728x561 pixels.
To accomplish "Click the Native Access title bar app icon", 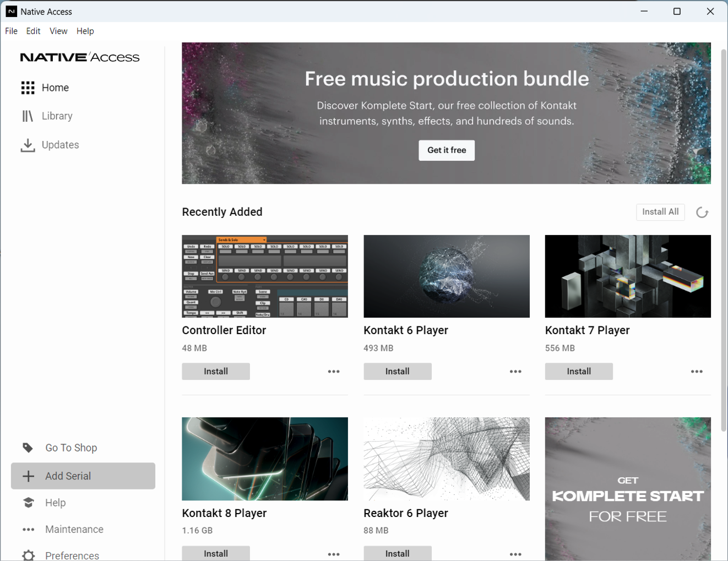I will (11, 12).
